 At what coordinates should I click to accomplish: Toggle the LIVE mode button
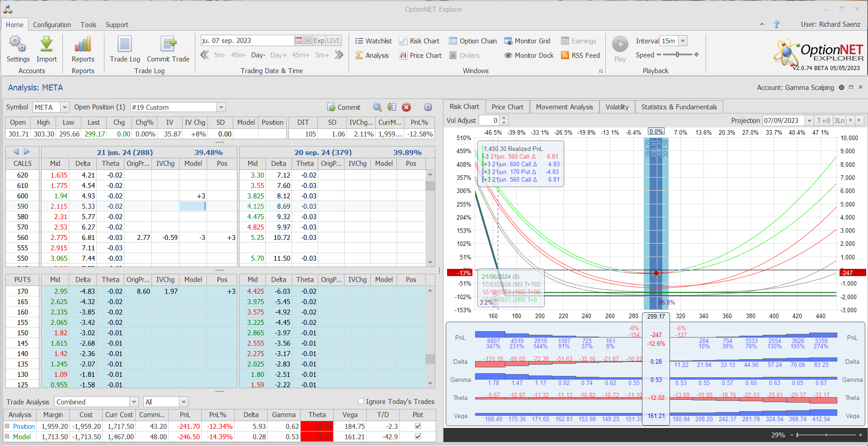click(334, 40)
